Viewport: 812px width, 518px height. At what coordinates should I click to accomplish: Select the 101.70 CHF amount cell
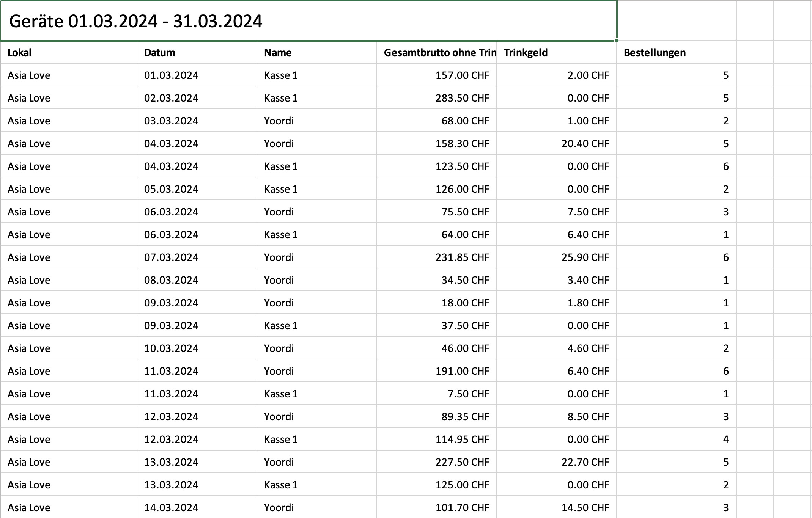coord(437,507)
